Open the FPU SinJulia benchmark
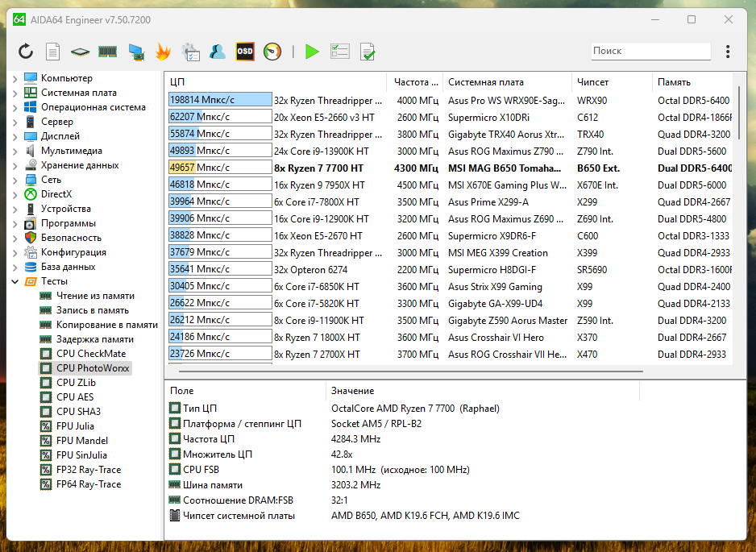This screenshot has height=552, width=756. tap(81, 454)
